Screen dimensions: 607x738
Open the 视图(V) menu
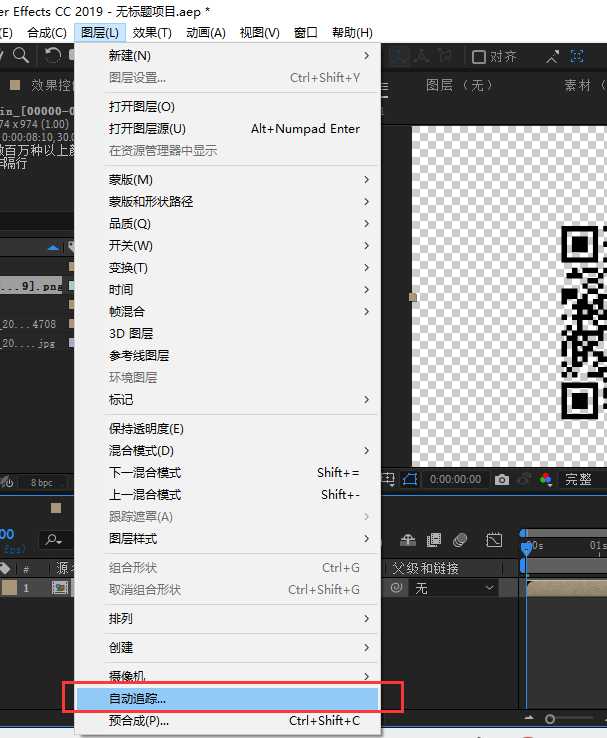click(260, 32)
